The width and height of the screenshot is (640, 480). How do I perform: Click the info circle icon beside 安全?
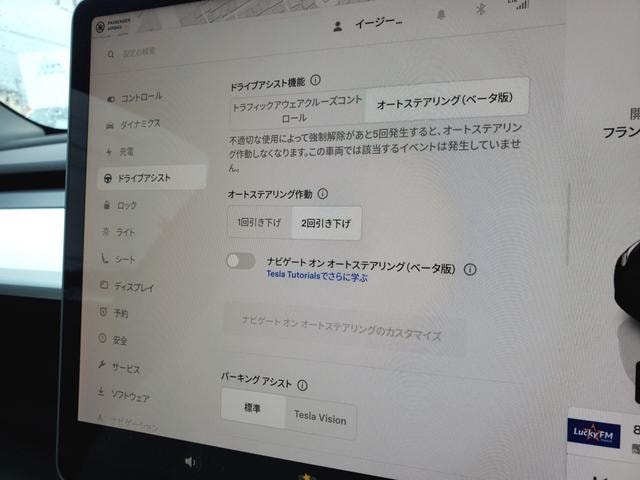pos(102,338)
